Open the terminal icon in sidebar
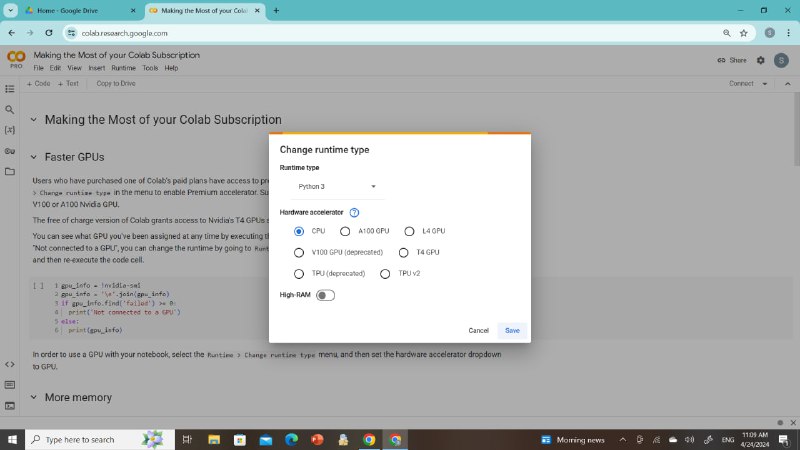 10,406
